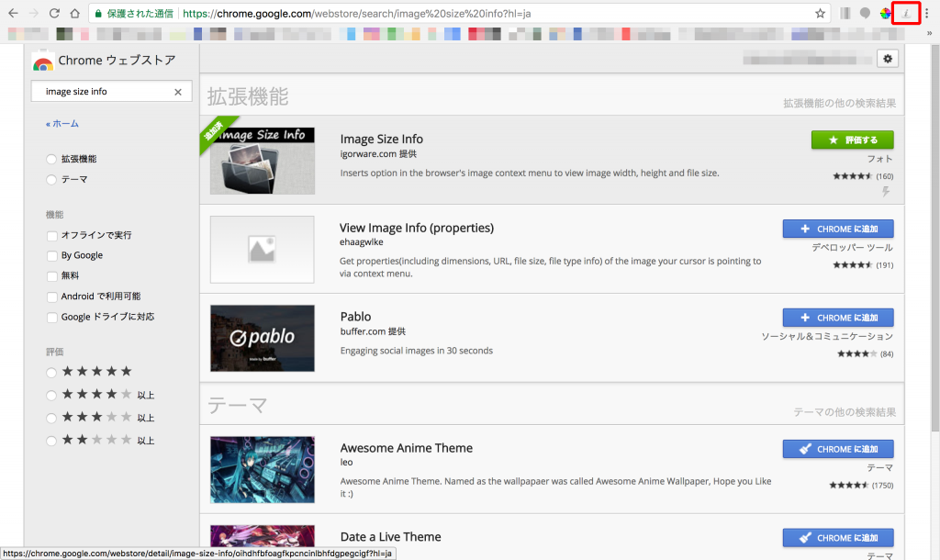940x560 pixels.
Task: Click the 保護された通信 secure lock indicator
Action: (134, 13)
